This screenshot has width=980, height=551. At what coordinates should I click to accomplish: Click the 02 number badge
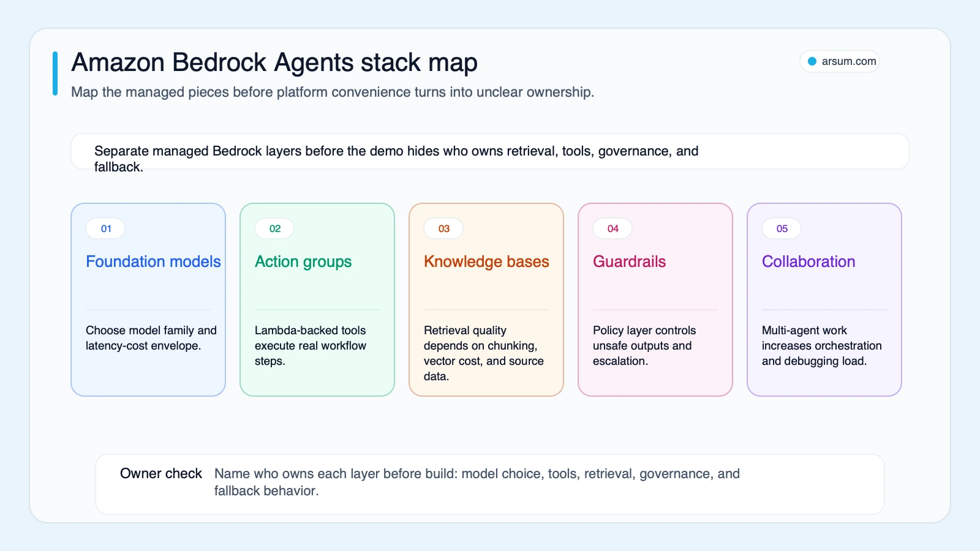pos(275,228)
